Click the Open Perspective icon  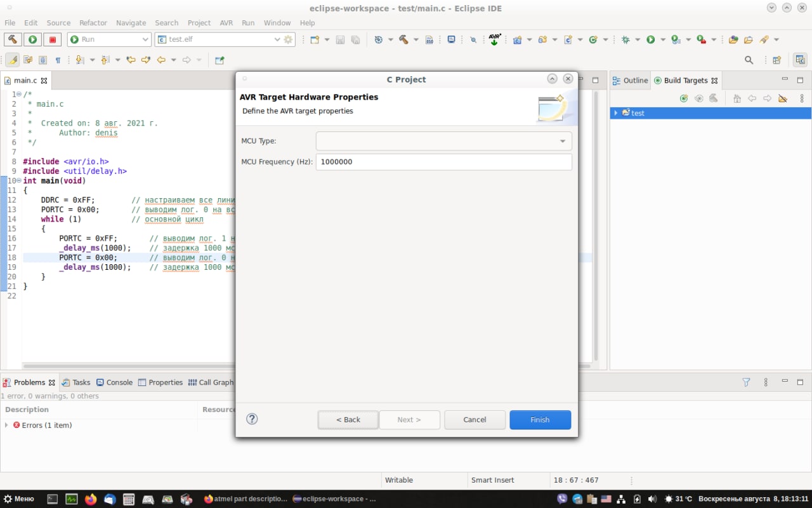point(776,60)
